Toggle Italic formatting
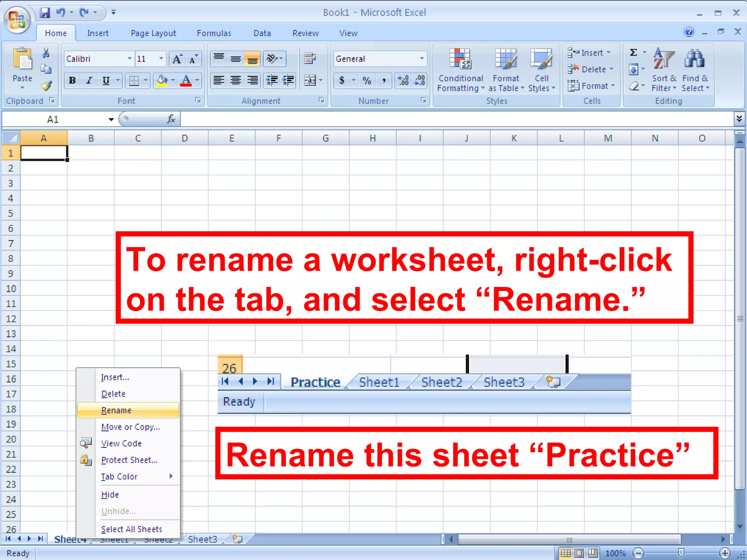Viewport: 747px width, 560px height. pos(89,81)
